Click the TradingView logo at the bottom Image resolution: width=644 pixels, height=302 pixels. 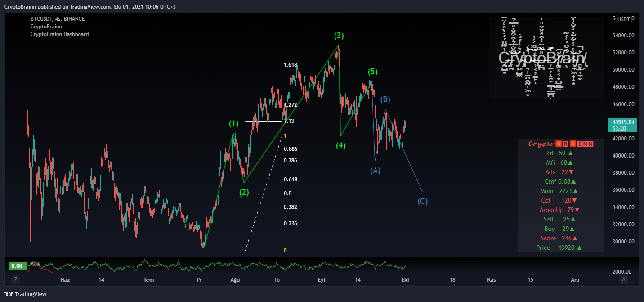(x=25, y=294)
